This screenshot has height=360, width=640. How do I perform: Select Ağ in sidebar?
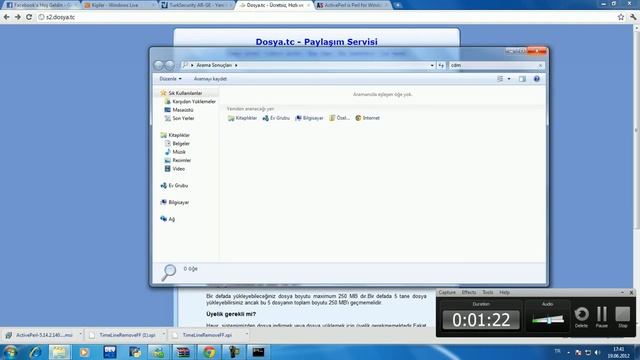pyautogui.click(x=168, y=219)
